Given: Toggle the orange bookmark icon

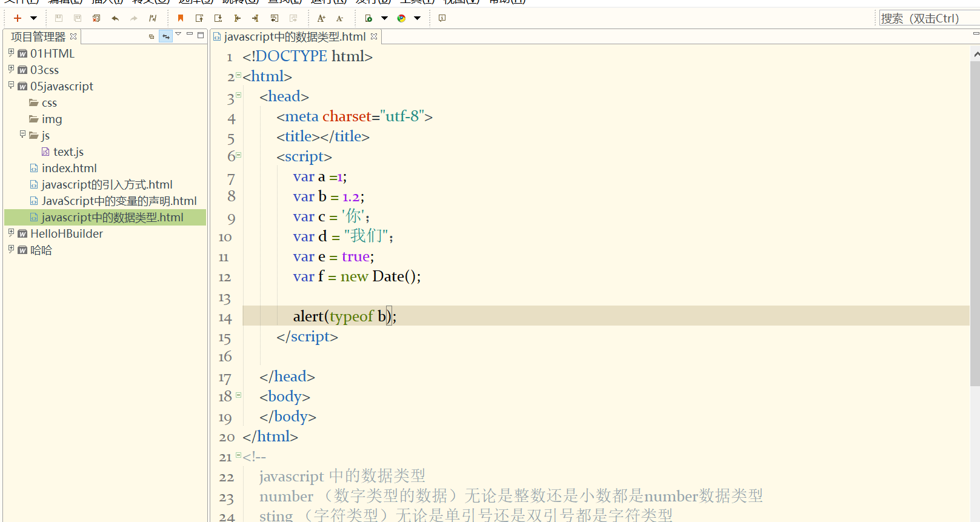Looking at the screenshot, I should [x=181, y=18].
